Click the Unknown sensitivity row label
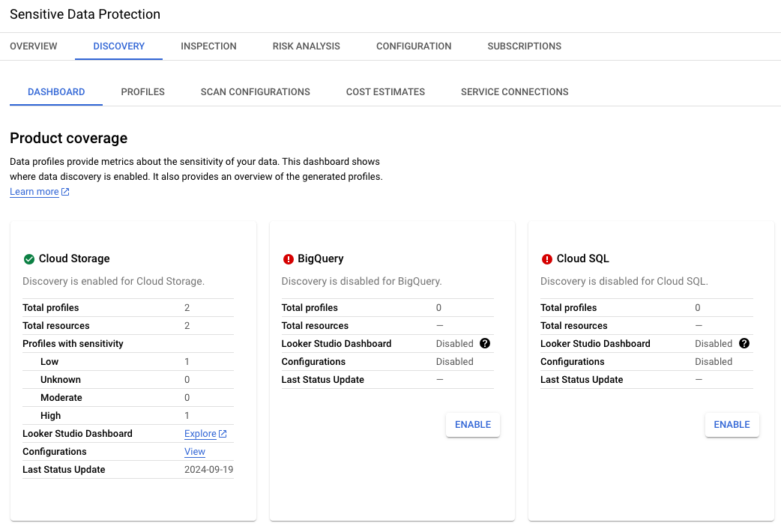This screenshot has height=532, width=781. point(60,380)
